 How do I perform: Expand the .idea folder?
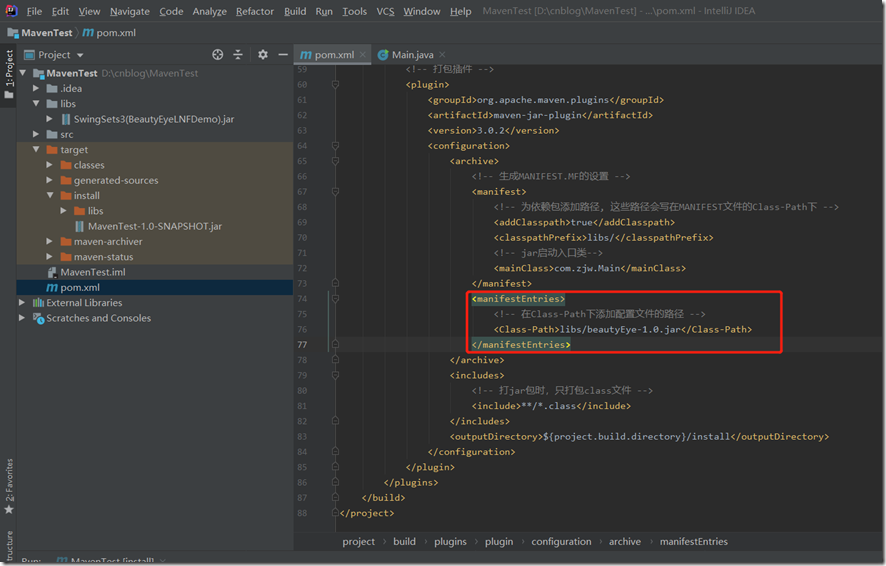tap(36, 88)
